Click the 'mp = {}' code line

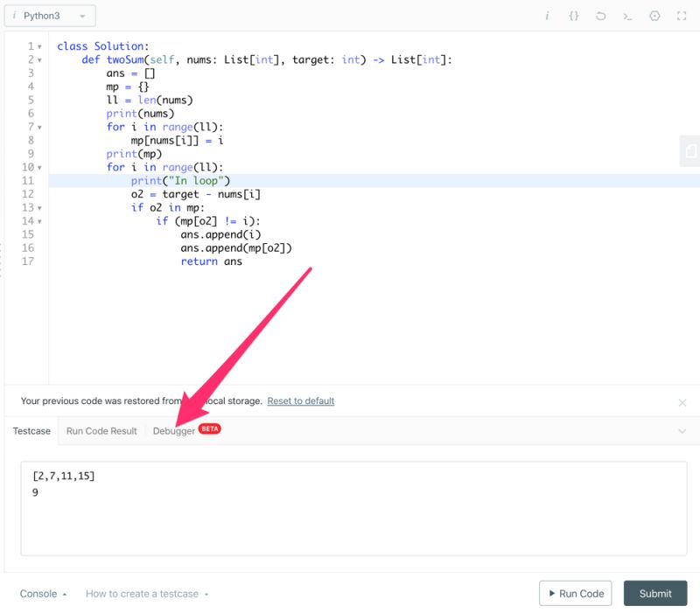[x=128, y=87]
